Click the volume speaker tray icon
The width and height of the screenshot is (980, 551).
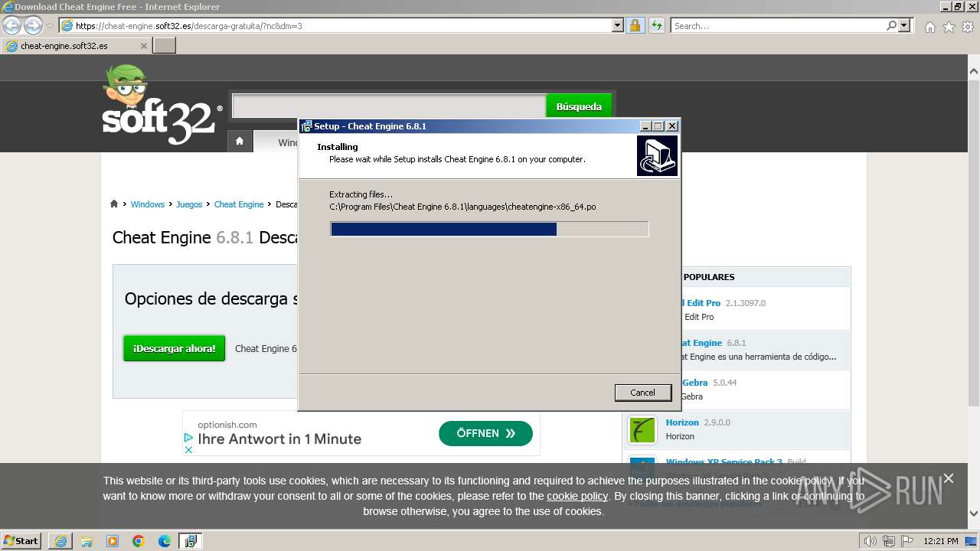(x=870, y=541)
